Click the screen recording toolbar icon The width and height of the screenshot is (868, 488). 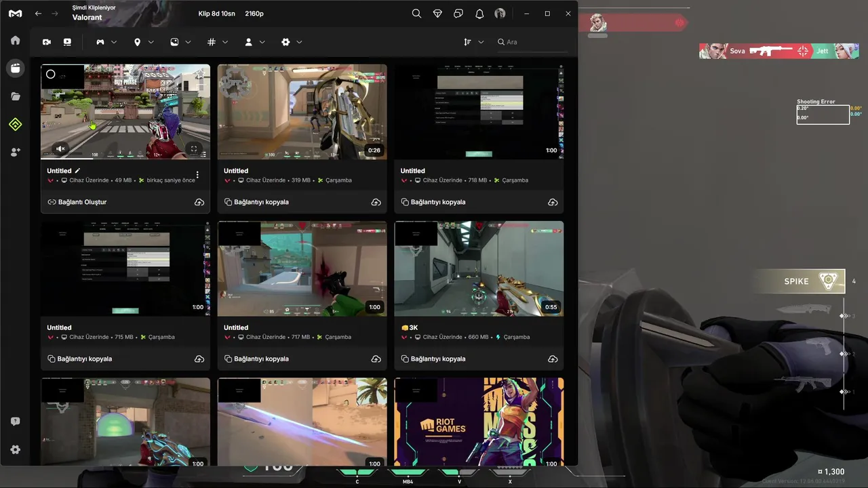67,42
